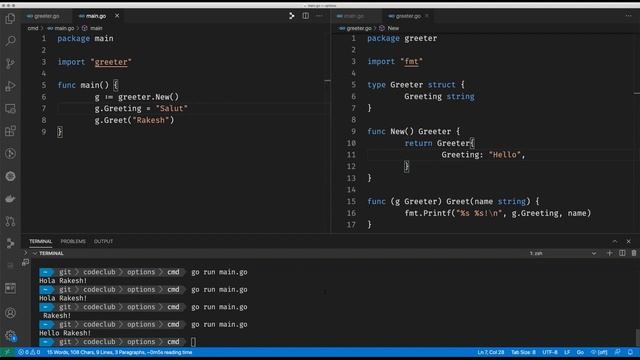Click the terminal prompt cursor input

click(x=193, y=342)
